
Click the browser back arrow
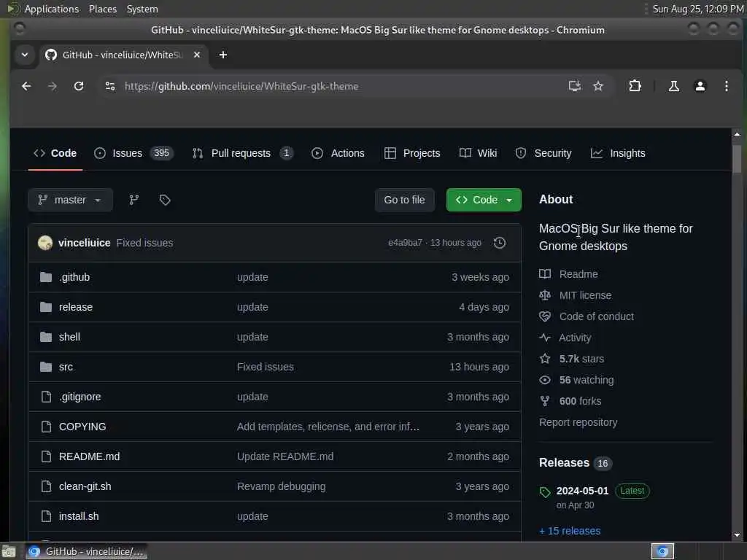pos(26,86)
